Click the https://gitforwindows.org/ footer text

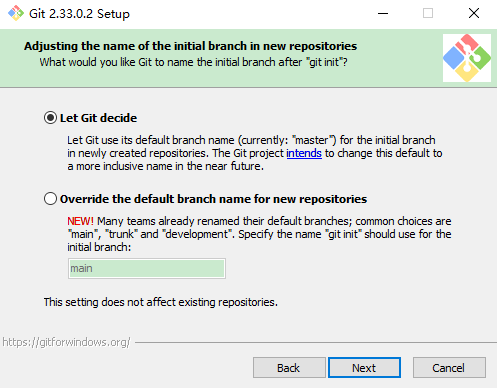(66, 342)
